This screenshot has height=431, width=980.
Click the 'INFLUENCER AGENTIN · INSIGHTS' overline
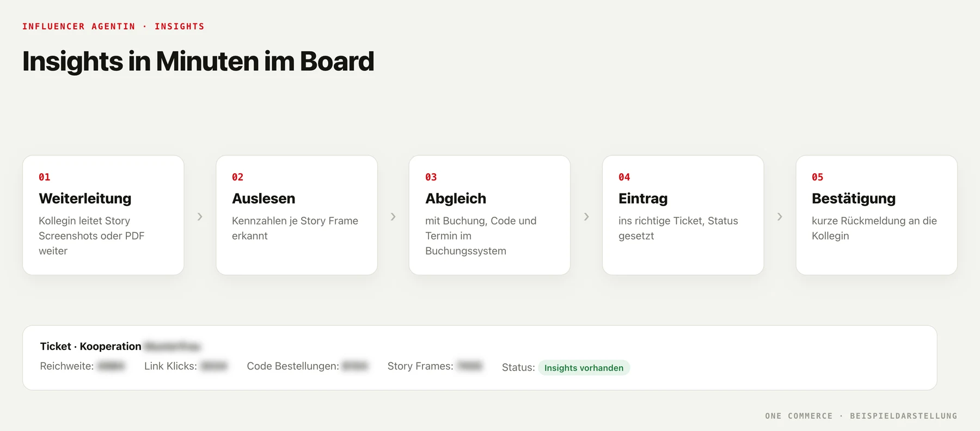pyautogui.click(x=113, y=26)
